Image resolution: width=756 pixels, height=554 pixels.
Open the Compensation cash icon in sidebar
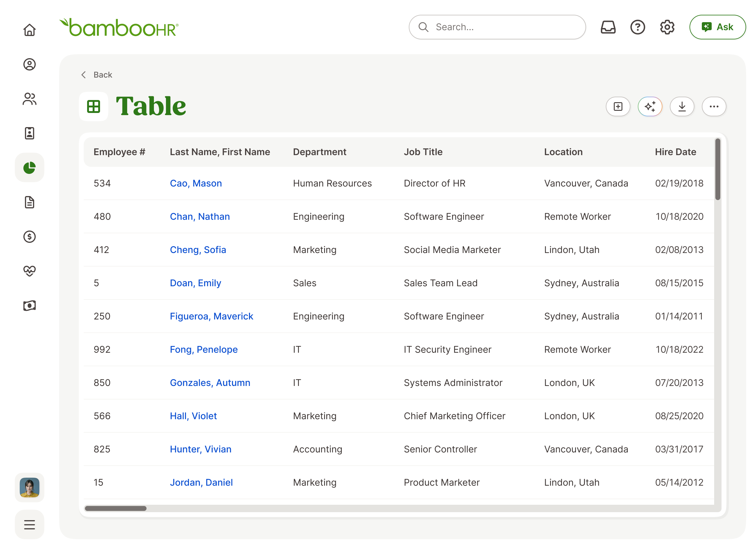(x=30, y=306)
